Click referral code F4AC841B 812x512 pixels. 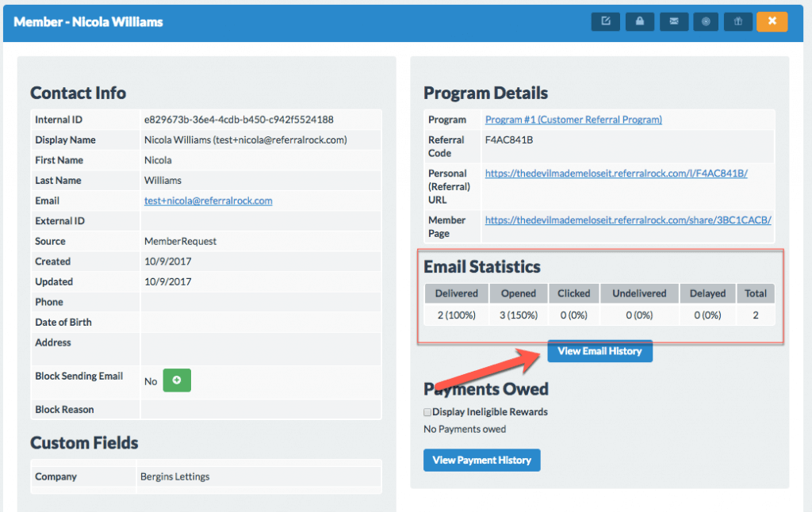coord(509,139)
